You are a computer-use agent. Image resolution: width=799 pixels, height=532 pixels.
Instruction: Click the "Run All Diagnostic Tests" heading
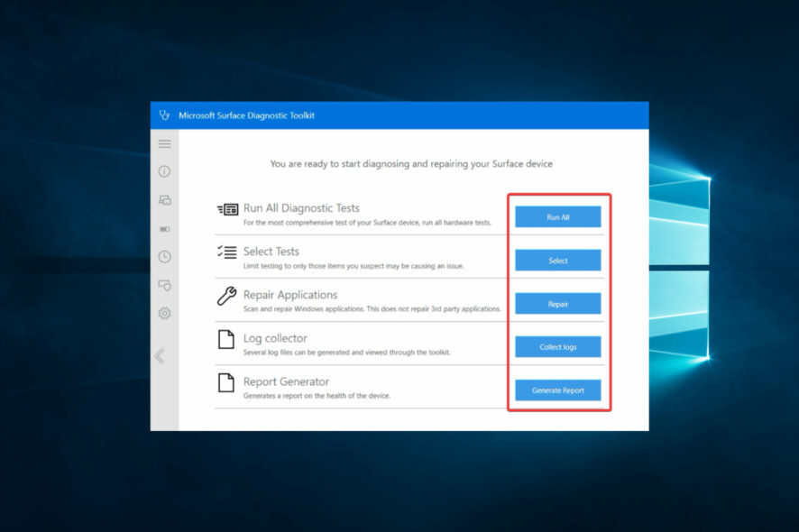(301, 208)
